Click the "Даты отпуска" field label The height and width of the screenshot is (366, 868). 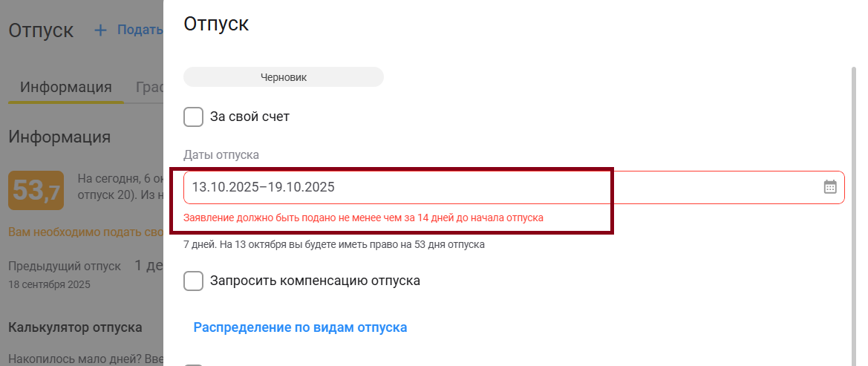coord(221,155)
